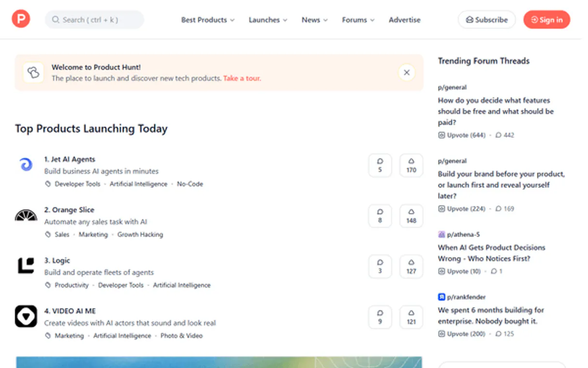This screenshot has height=368, width=588.
Task: Upvote the AI product decisions thread
Action: coord(459,271)
